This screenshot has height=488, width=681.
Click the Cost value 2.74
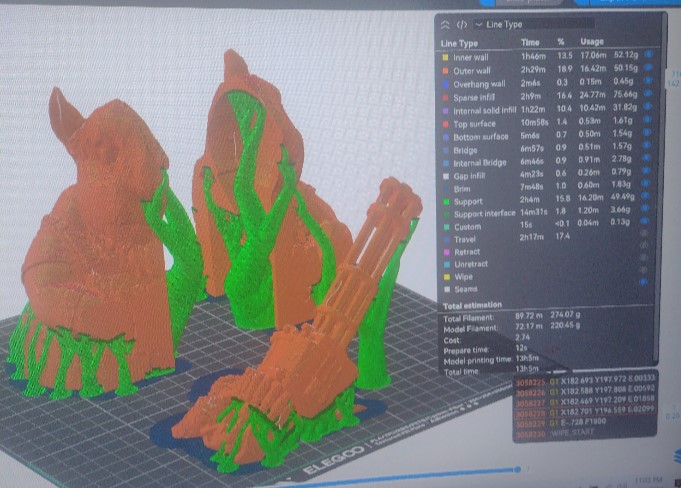point(522,337)
